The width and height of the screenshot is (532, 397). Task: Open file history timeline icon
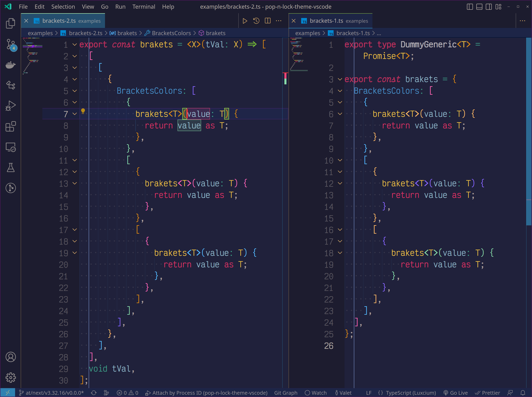coord(256,21)
